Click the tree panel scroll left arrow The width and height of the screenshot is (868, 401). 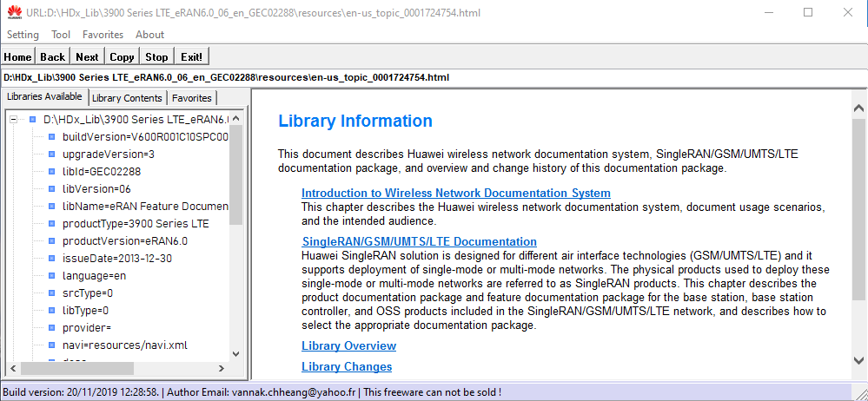[13, 368]
